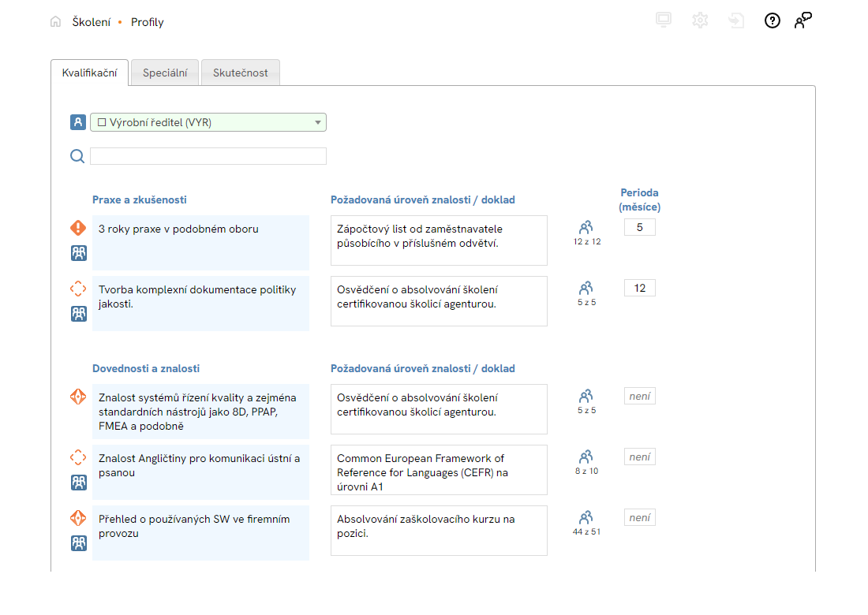This screenshot has width=868, height=615.
Task: Click the home icon in breadcrumb
Action: point(55,22)
